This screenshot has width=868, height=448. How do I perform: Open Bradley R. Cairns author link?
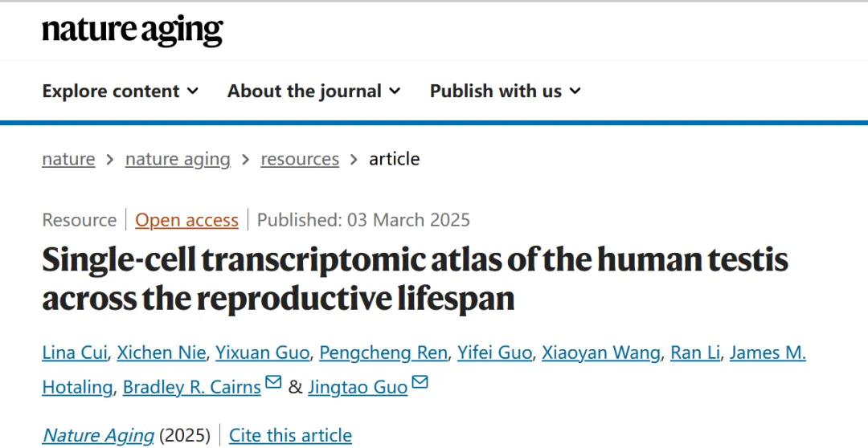point(191,387)
